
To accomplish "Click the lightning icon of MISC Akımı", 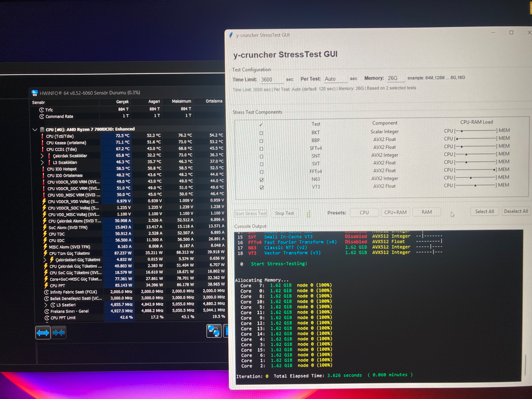I will coord(45,247).
